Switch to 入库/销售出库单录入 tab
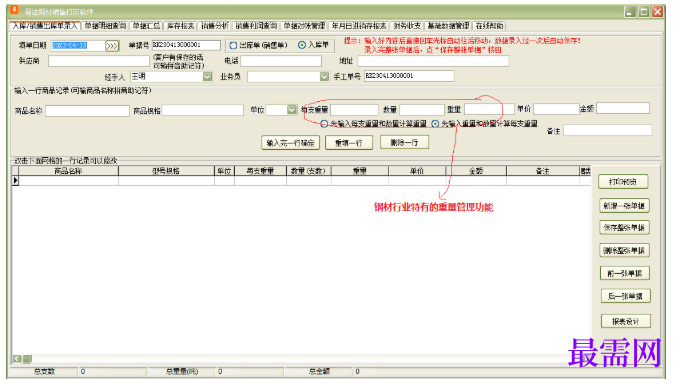Image resolution: width=680 pixels, height=384 pixels. coord(45,26)
